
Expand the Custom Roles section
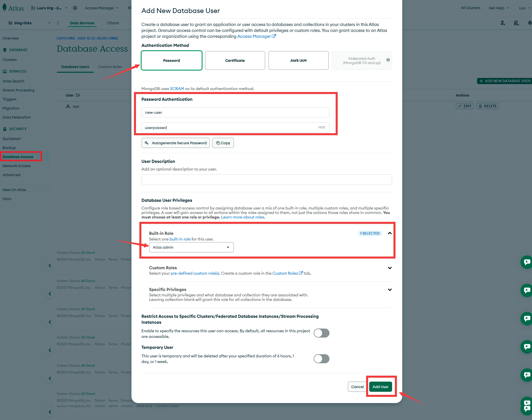point(390,268)
